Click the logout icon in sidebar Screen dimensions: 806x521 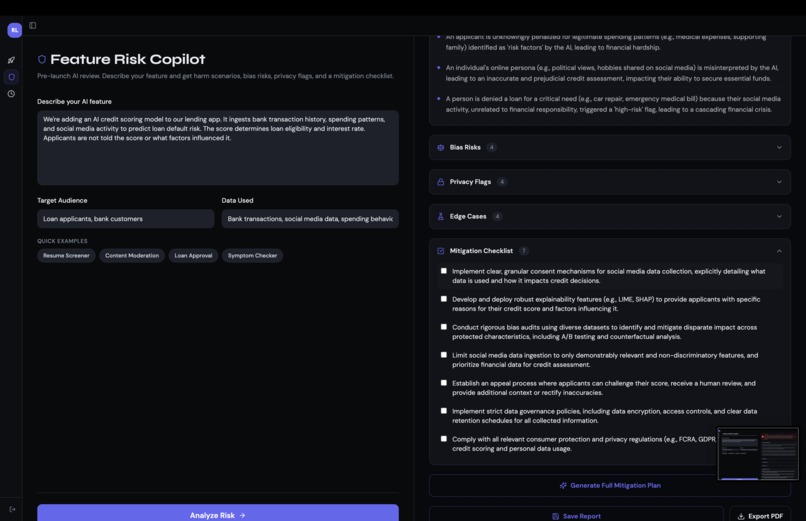(12, 509)
